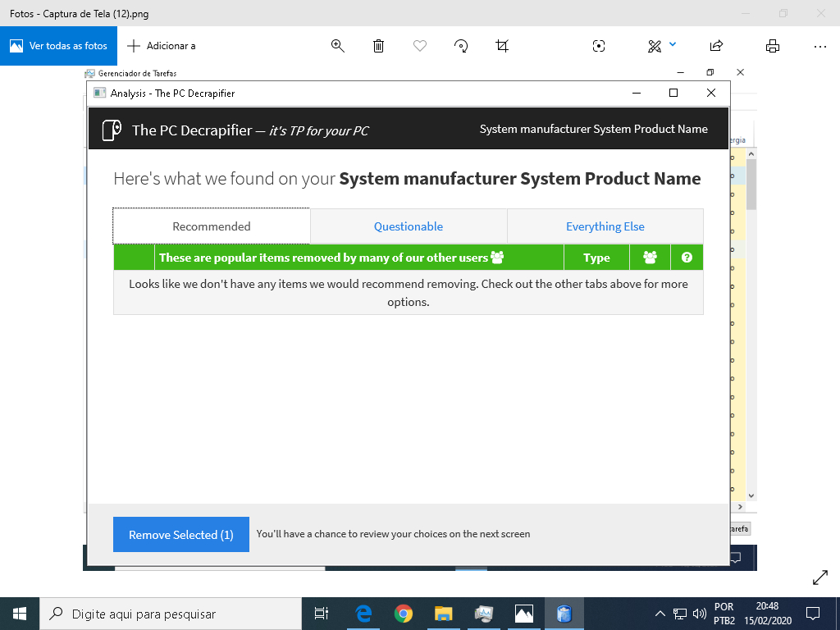Close the Analysis - The PC Decrapifier window
Screen dimensions: 840x630
point(711,93)
